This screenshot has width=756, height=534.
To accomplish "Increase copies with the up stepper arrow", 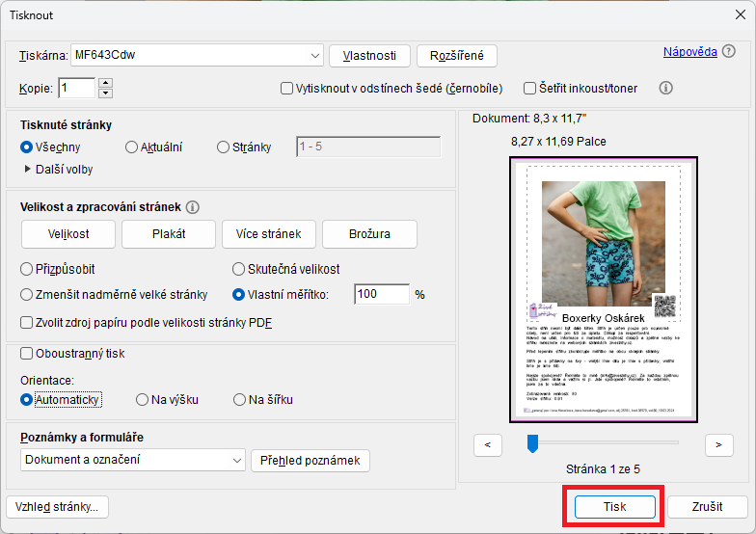I will (105, 83).
